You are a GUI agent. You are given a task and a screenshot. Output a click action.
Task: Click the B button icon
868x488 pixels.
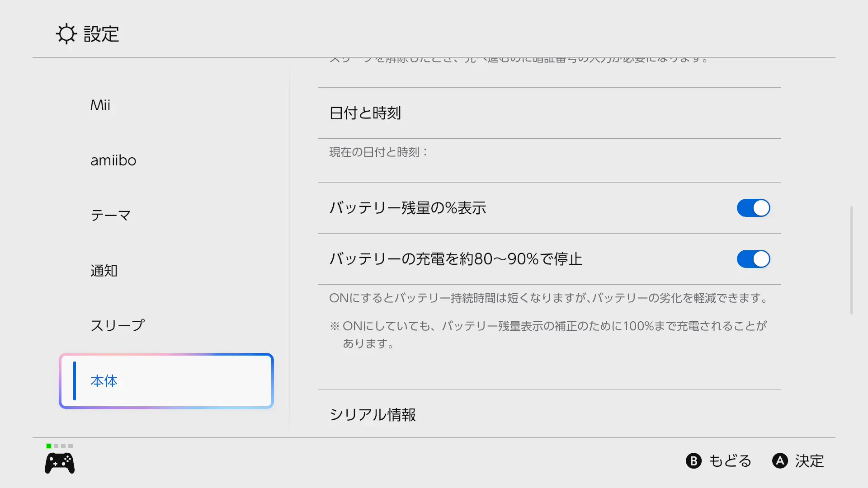tap(693, 461)
